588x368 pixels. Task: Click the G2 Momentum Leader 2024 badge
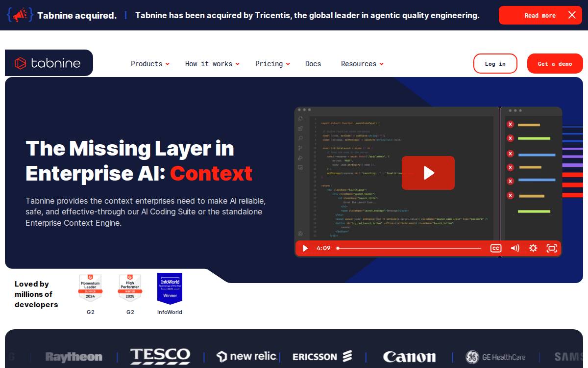[x=90, y=288]
